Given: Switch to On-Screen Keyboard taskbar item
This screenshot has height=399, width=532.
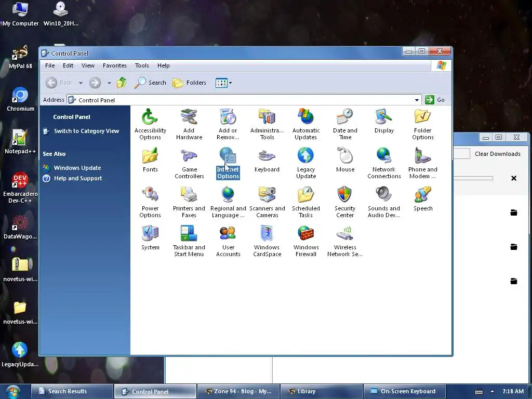Looking at the screenshot, I should (404, 391).
